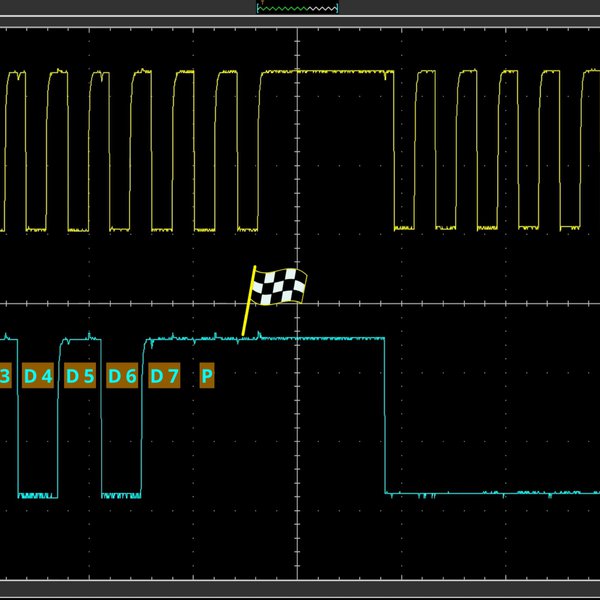Select the D4 data bit label

(38, 376)
